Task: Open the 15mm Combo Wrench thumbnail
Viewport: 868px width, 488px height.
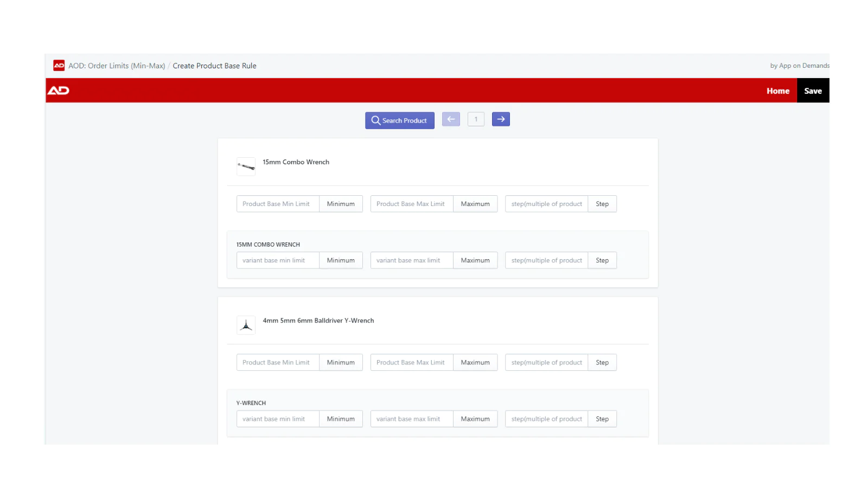Action: pyautogui.click(x=246, y=166)
